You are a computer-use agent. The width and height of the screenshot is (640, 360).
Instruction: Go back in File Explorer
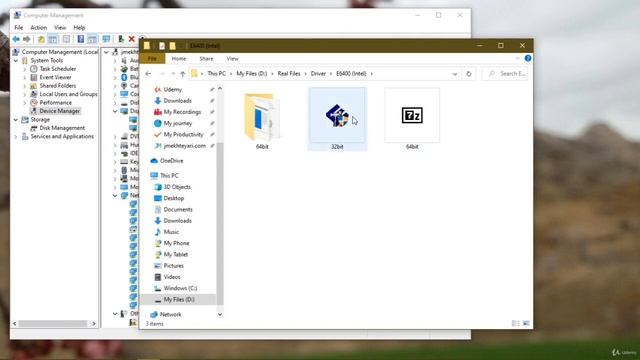point(148,73)
